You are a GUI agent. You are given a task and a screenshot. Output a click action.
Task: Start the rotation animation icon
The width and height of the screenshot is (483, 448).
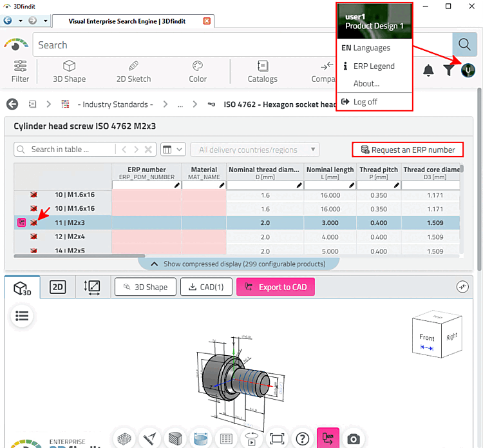(x=252, y=438)
